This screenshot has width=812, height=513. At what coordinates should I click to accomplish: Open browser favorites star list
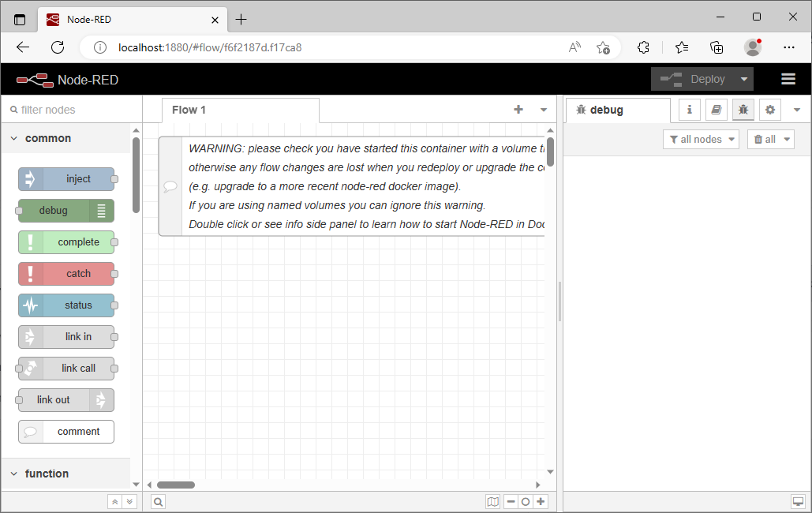point(682,47)
